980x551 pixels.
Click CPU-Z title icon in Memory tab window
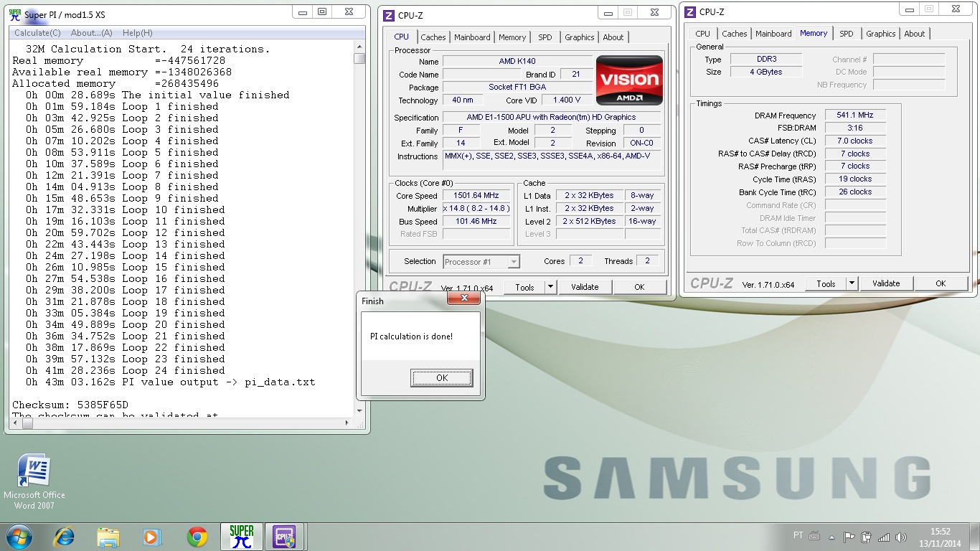click(690, 11)
